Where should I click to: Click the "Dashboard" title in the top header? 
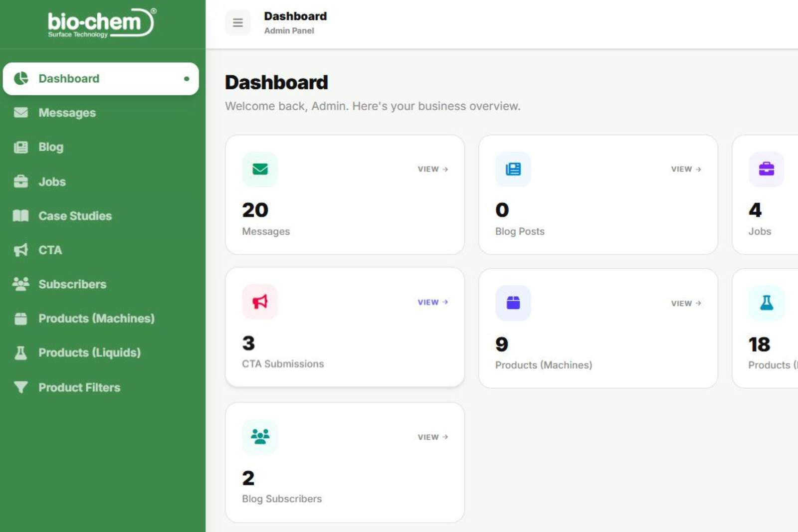295,16
